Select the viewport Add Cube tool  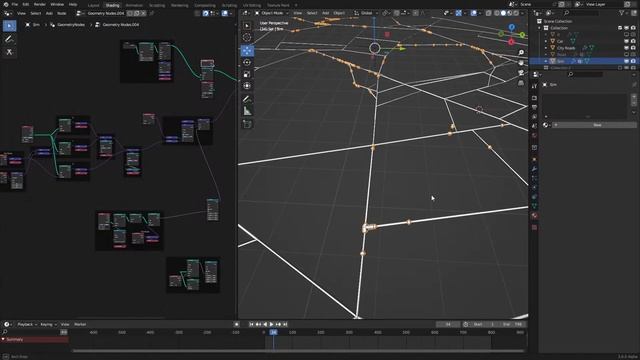point(247,124)
